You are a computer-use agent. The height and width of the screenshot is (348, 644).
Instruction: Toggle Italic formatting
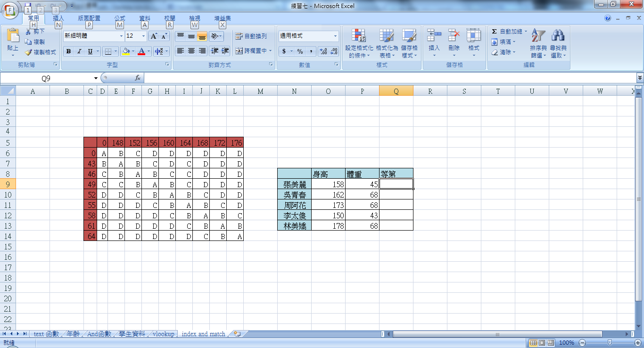point(79,51)
